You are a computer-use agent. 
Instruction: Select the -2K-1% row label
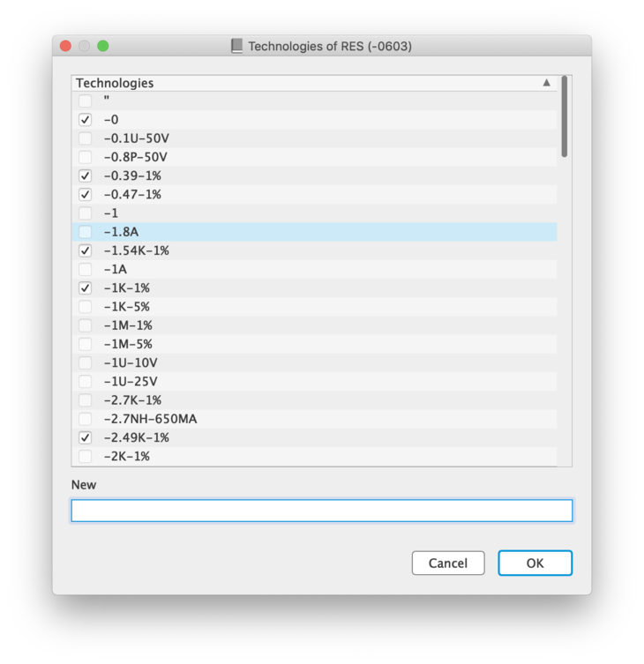point(127,456)
